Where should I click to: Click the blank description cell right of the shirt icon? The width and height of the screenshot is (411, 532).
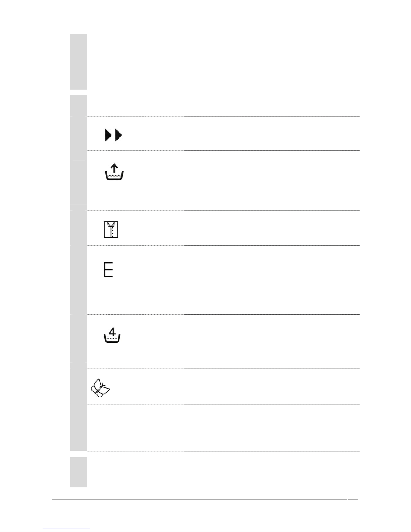pyautogui.click(x=271, y=228)
